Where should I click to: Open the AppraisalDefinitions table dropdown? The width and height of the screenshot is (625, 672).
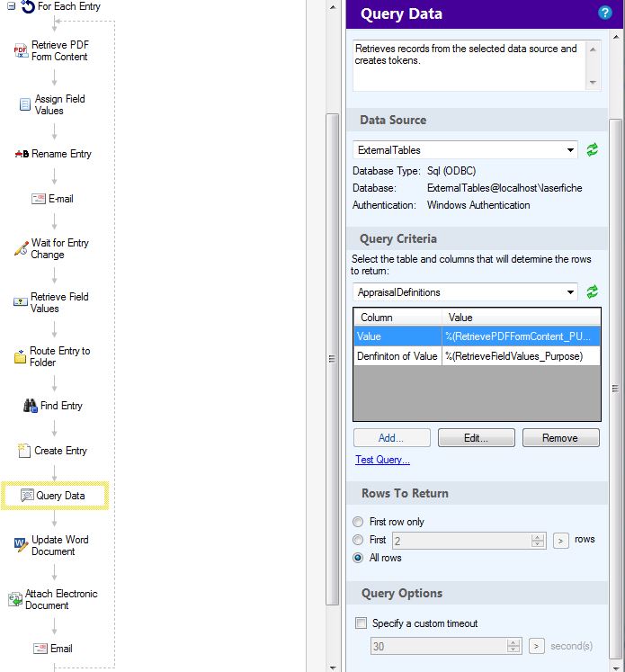click(x=570, y=292)
